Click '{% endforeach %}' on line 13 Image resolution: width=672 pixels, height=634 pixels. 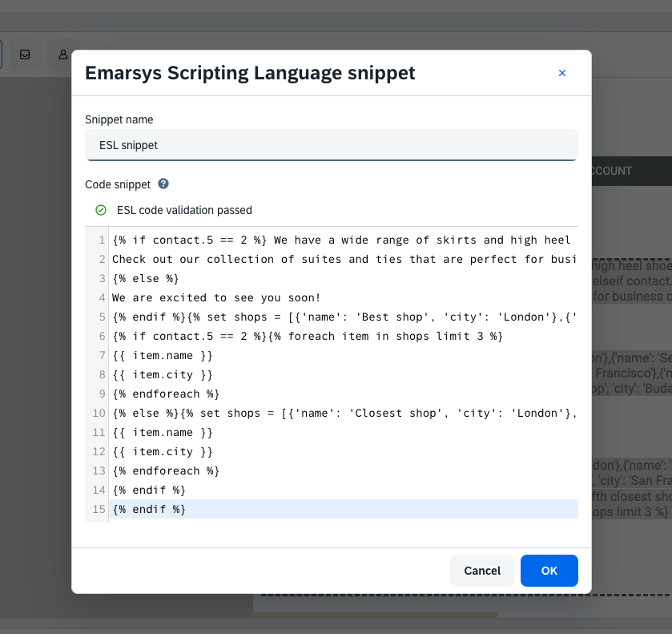click(166, 471)
